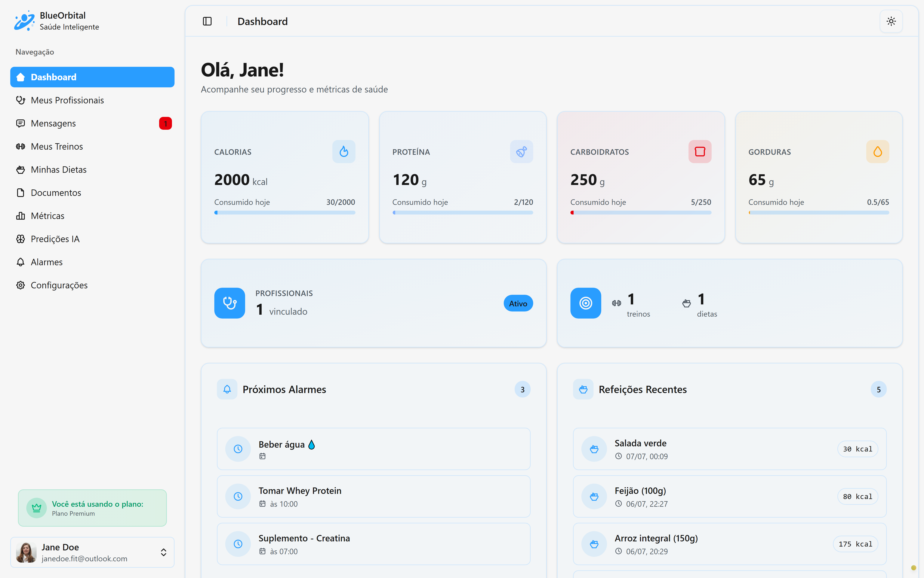Screen dimensions: 924x578
Task: Open Alarmes in sidebar
Action: [92, 262]
